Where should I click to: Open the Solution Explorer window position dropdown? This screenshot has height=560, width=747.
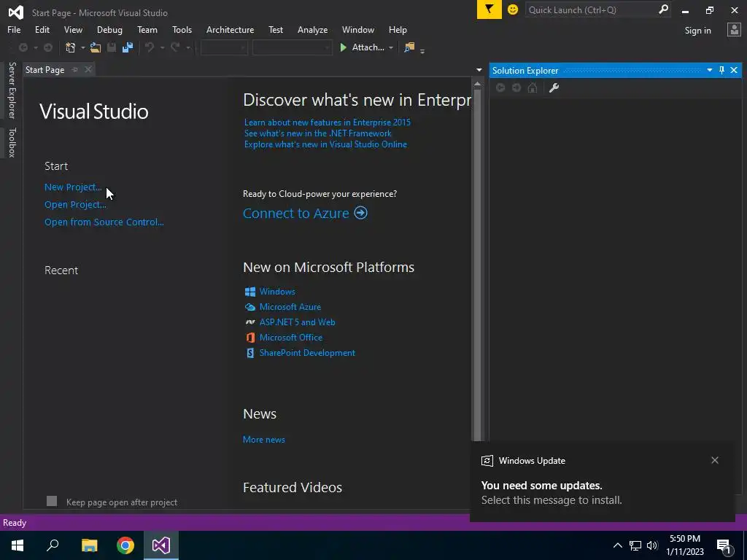[x=709, y=70]
